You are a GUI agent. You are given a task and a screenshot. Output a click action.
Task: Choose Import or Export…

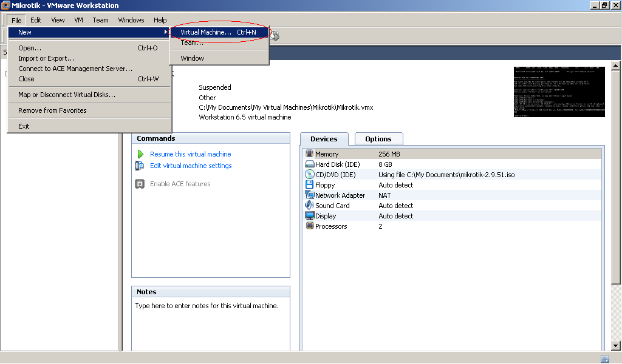(x=89, y=58)
